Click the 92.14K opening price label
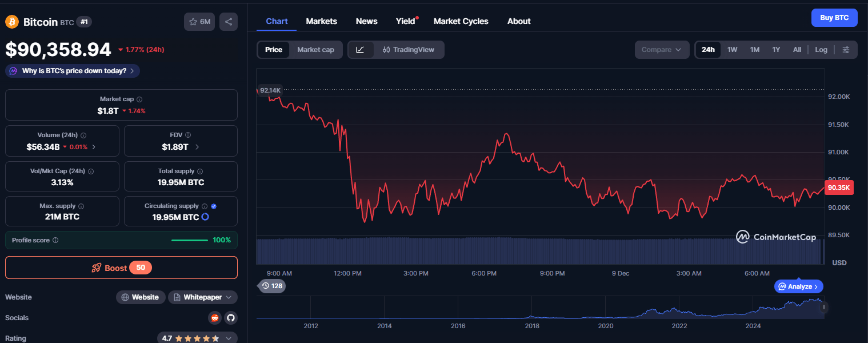 tap(270, 90)
